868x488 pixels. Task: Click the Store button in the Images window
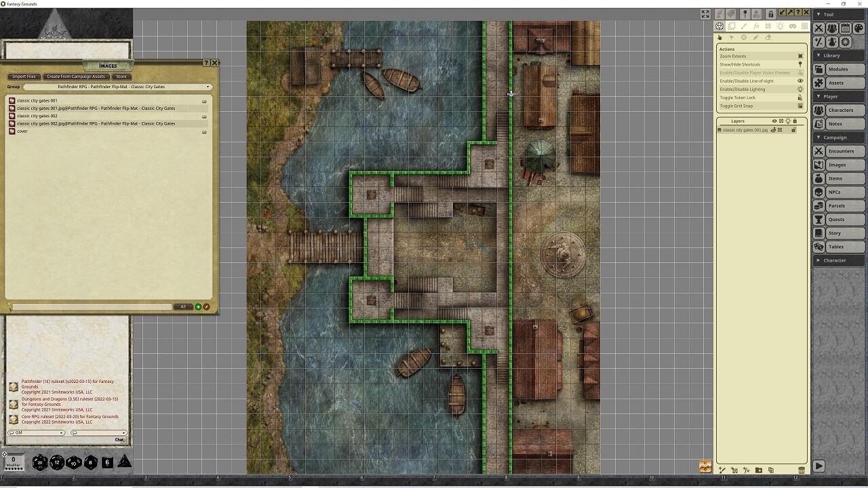coord(121,77)
